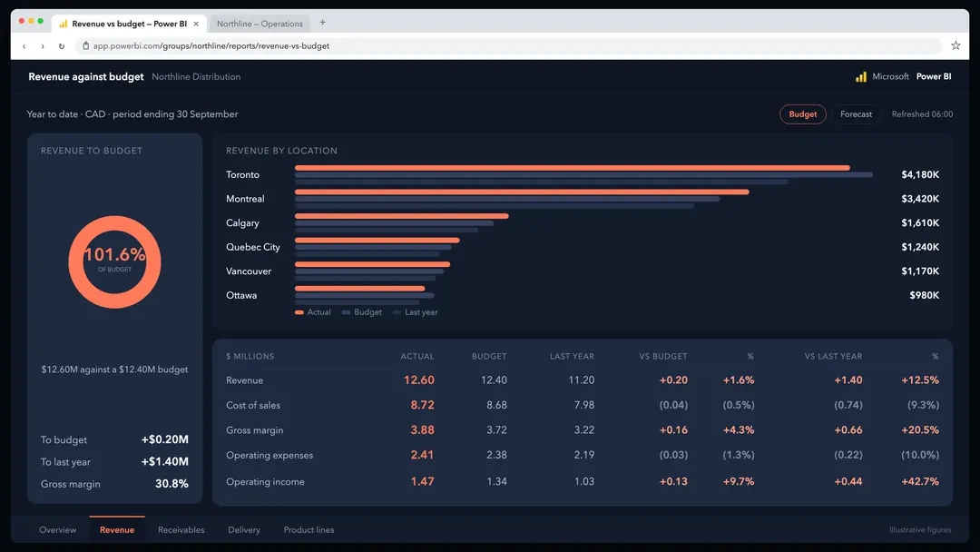Click the Budget legend swatch
Image resolution: width=980 pixels, height=552 pixels.
347,312
